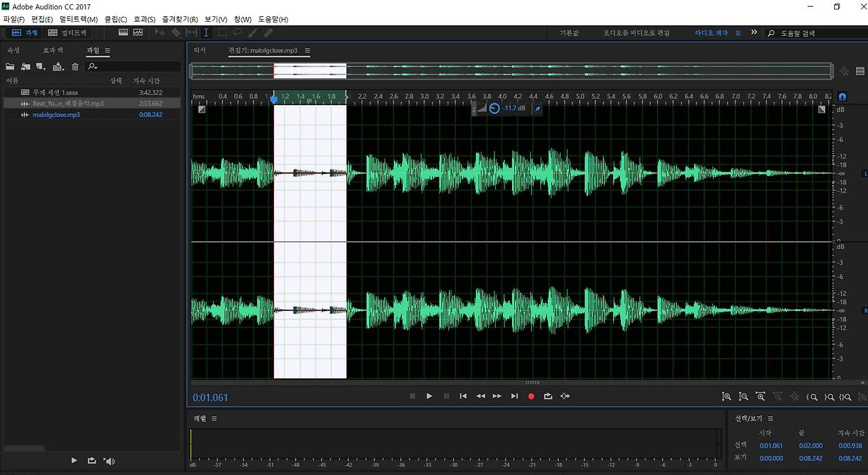Toggle Skip Selection button
This screenshot has width=868, height=475.
(565, 396)
